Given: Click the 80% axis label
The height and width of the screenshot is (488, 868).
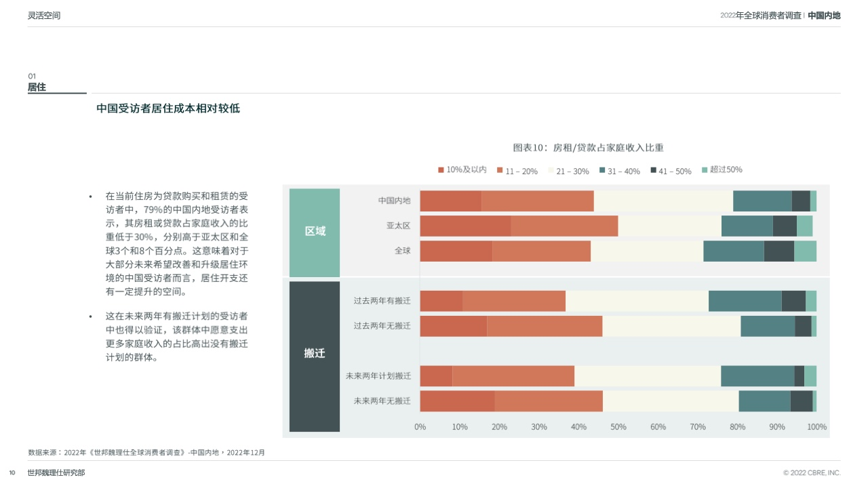Looking at the screenshot, I should pyautogui.click(x=737, y=427).
